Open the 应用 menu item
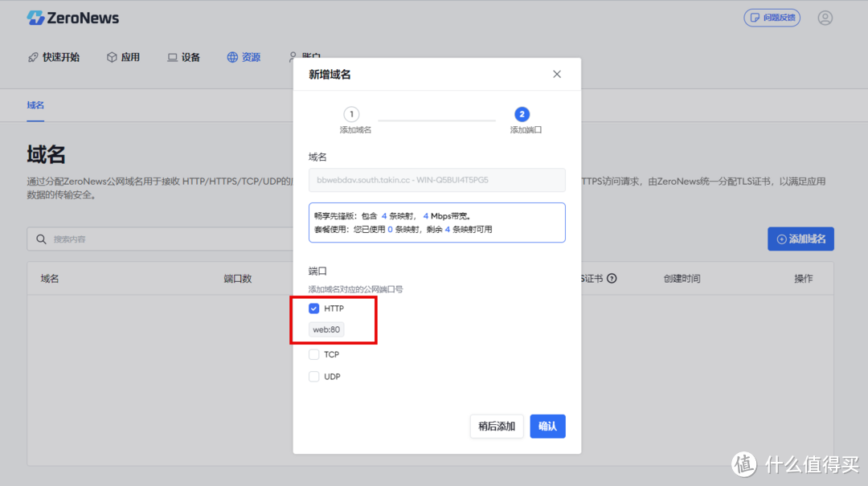The height and width of the screenshot is (486, 868). pos(123,57)
